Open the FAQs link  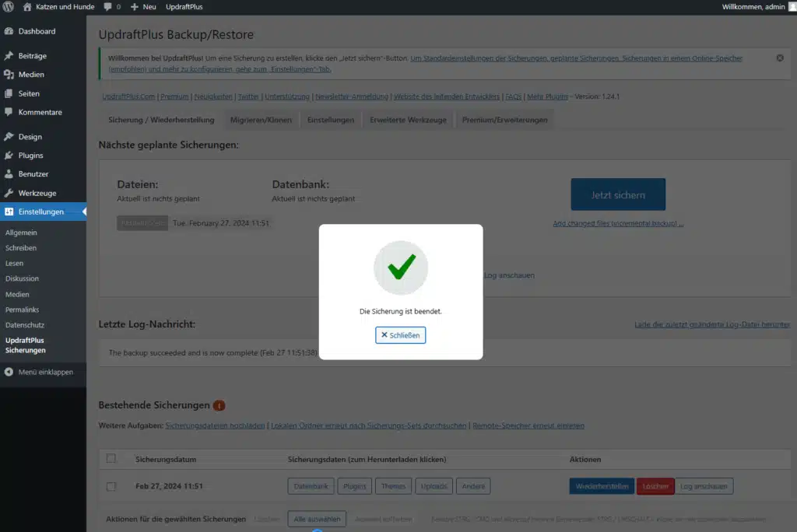(513, 96)
